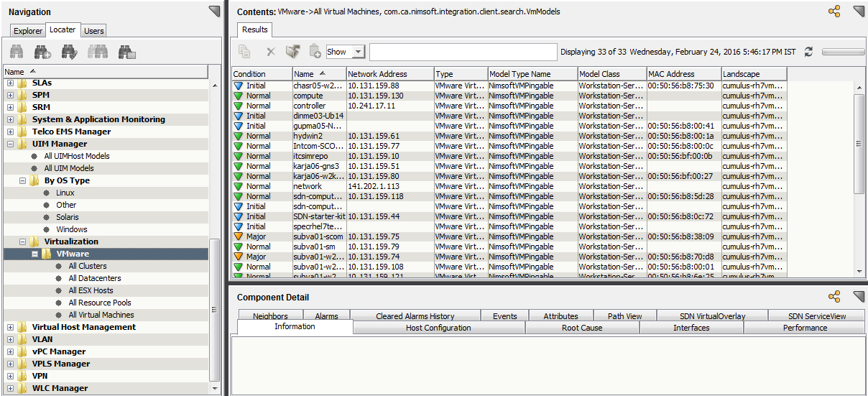Select All Virtual Machines tree item

click(101, 315)
